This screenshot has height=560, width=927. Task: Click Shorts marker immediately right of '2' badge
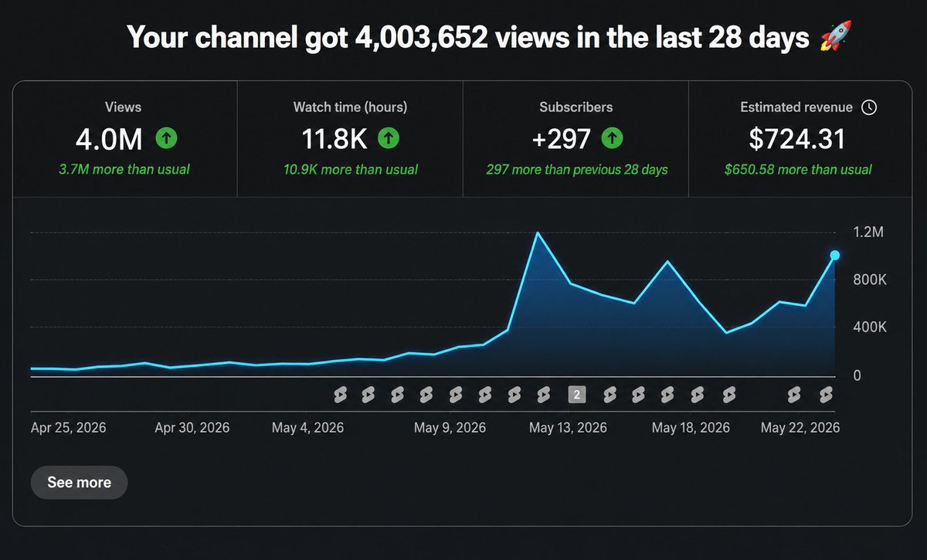coord(610,395)
